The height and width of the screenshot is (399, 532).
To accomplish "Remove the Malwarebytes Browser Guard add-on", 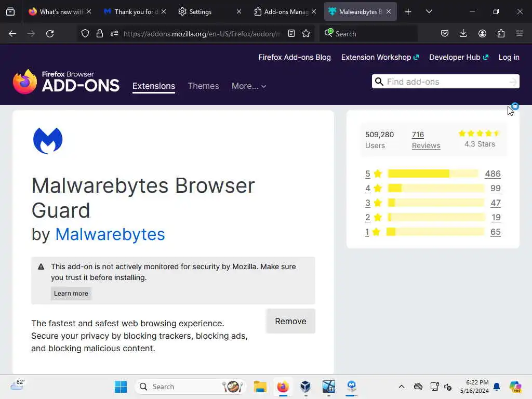I will coord(291,321).
